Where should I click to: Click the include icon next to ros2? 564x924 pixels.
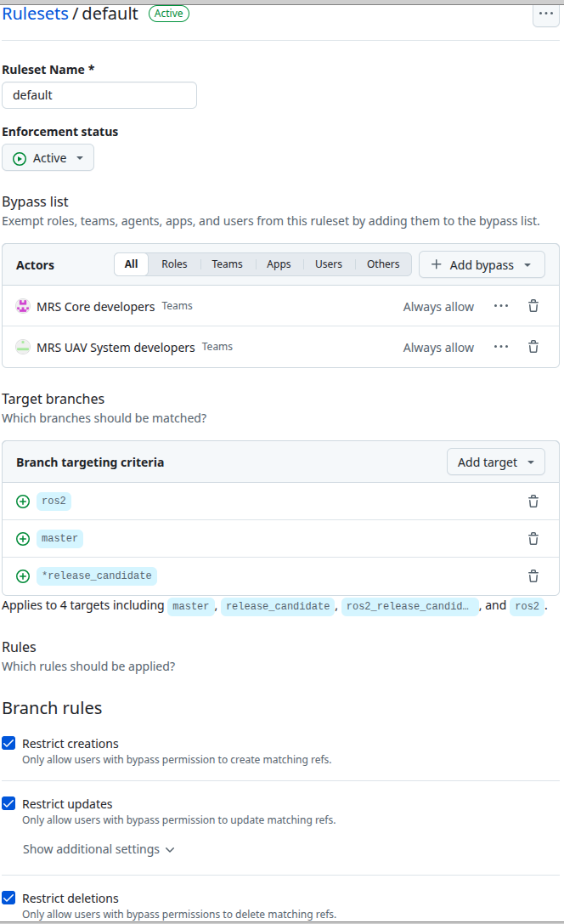23,502
